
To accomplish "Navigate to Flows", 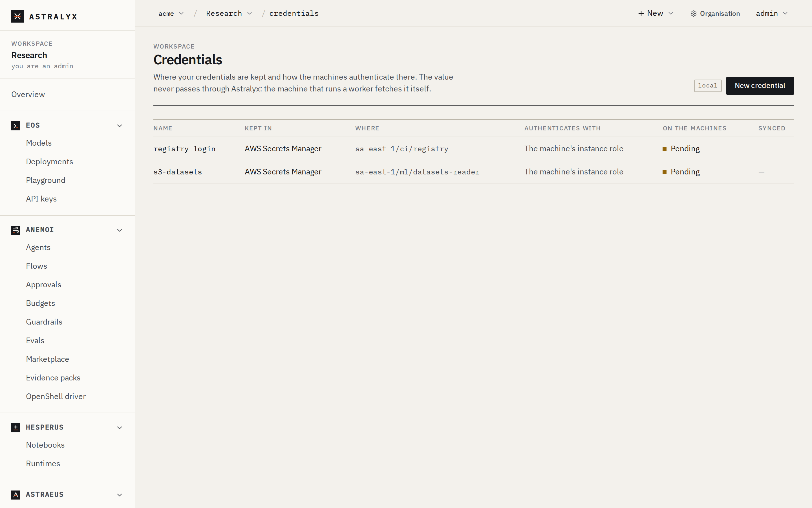I will click(37, 266).
